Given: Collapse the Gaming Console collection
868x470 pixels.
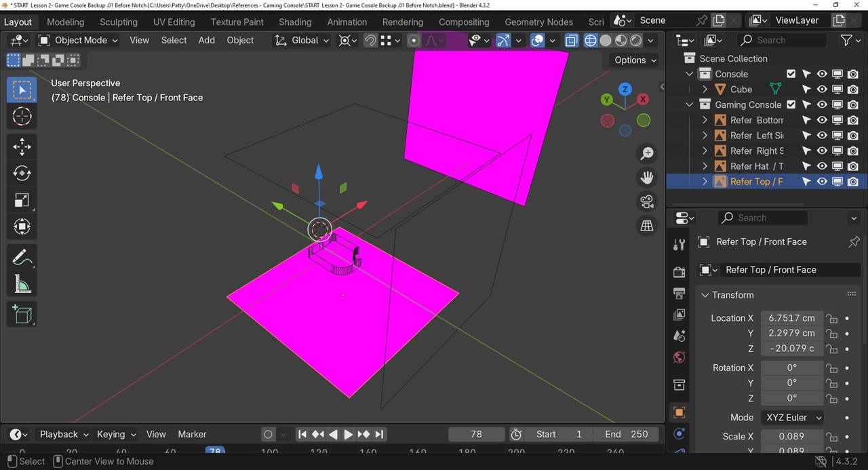Looking at the screenshot, I should coord(690,104).
